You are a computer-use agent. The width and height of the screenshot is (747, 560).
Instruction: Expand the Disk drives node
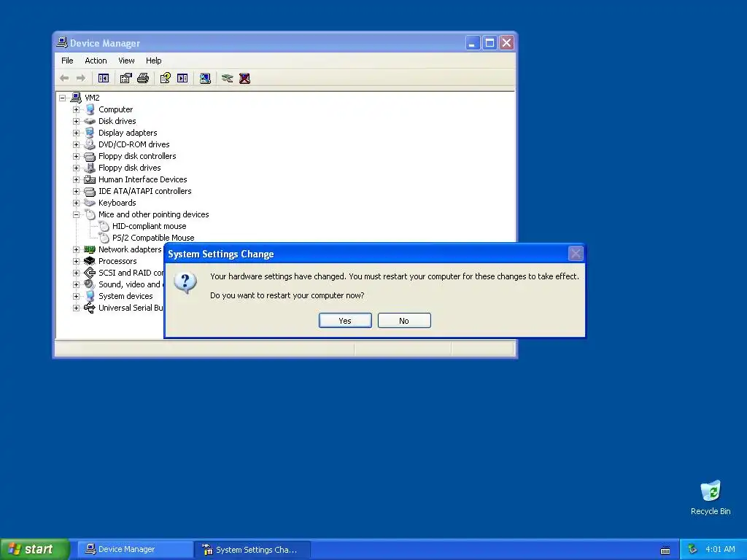click(x=76, y=121)
